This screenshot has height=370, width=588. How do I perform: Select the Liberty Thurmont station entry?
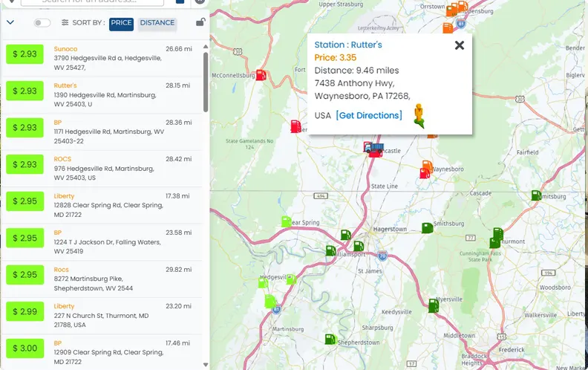tap(104, 316)
